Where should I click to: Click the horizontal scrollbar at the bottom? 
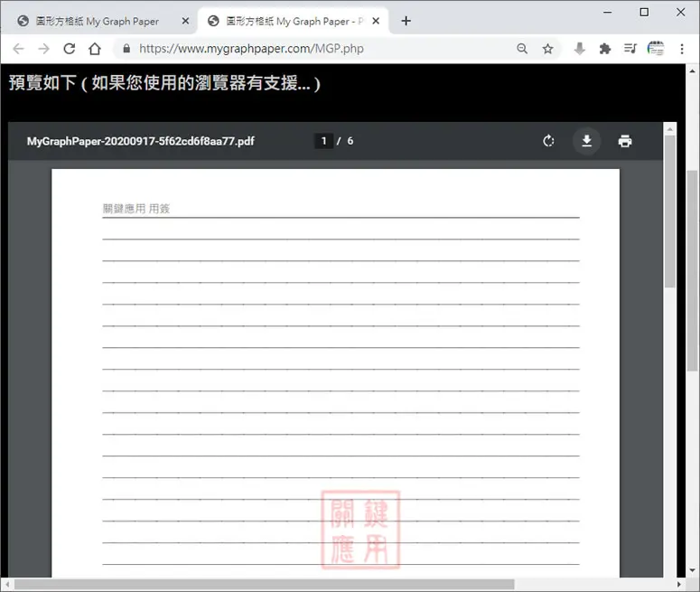264,585
